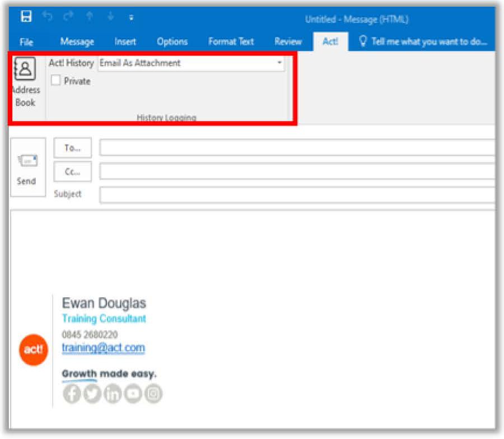504x439 pixels.
Task: Click the Redo arrow in the quick access toolbar
Action: pos(68,16)
